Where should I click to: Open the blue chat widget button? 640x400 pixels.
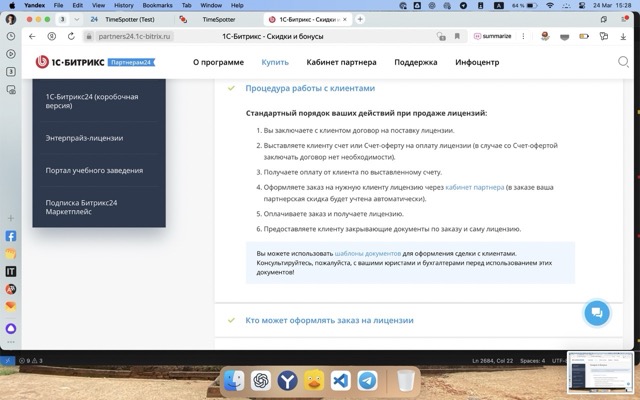tap(595, 313)
